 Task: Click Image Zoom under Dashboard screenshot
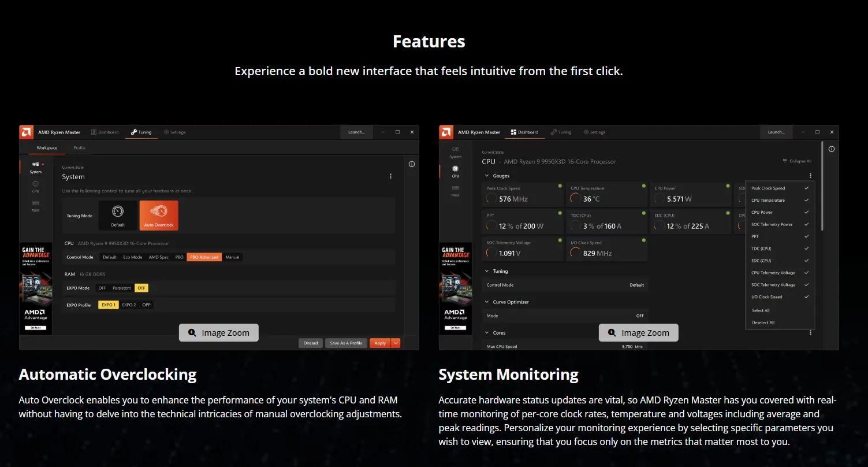[638, 333]
